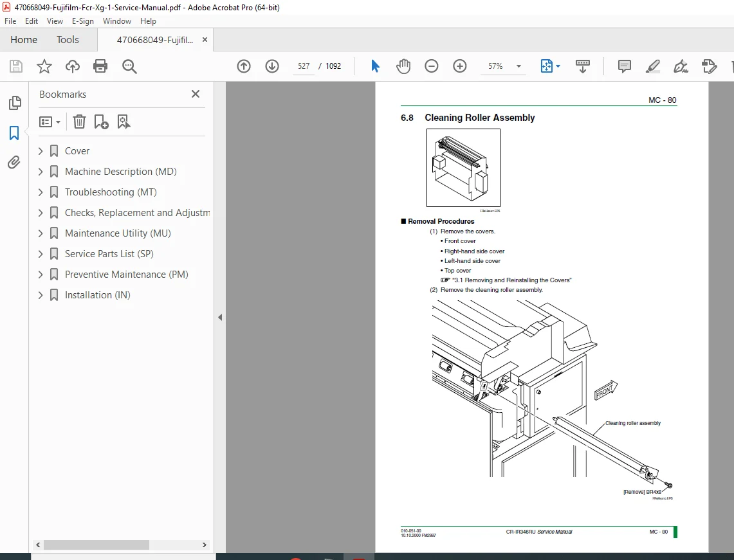Close the 470668049-Fujifil... document tab
The width and height of the screenshot is (734, 560).
coord(205,40)
